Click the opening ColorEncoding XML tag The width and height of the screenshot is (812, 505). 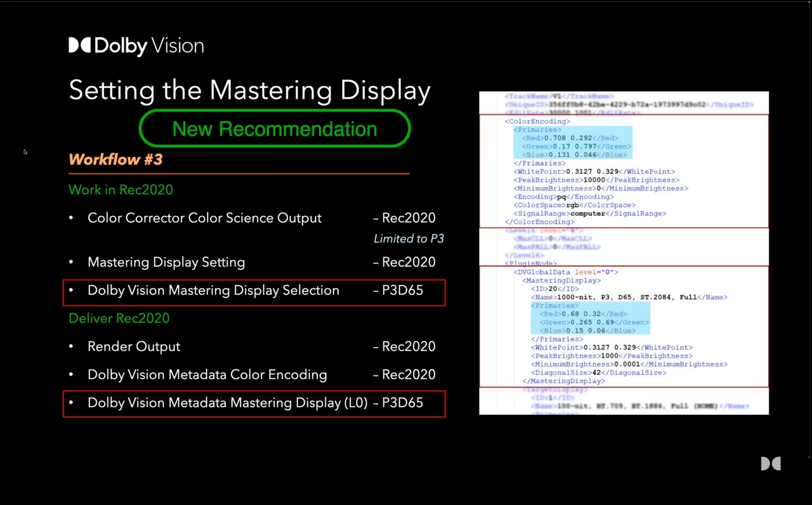[x=537, y=121]
